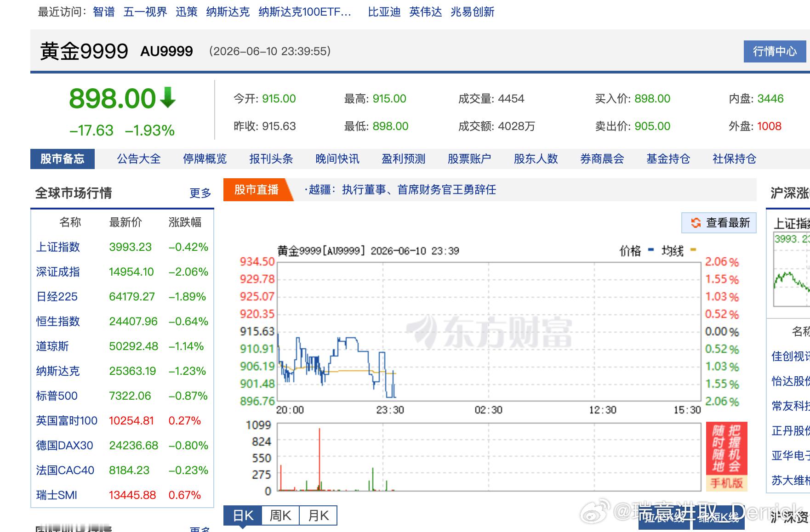Open 晚间快讯 menu item
Viewport: 810px width, 532px height.
[337, 159]
